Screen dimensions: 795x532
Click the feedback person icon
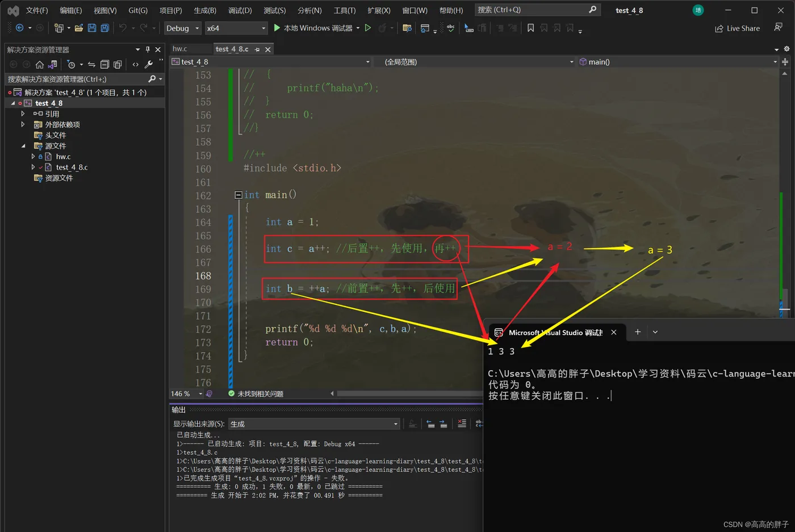[x=778, y=28]
